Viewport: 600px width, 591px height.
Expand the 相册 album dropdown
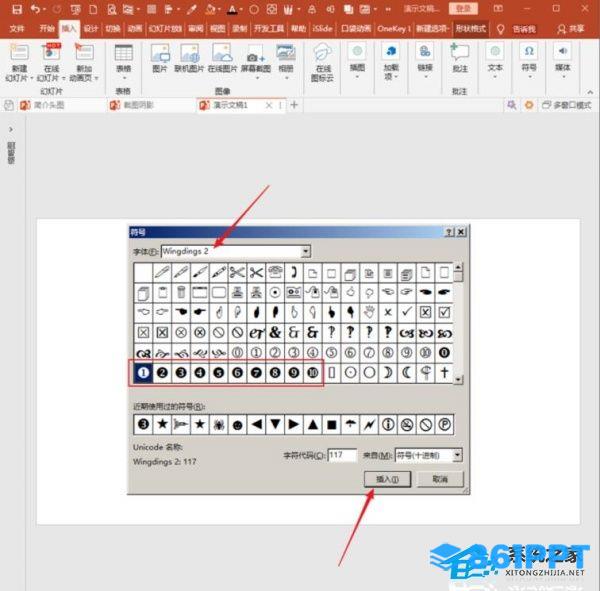point(286,78)
